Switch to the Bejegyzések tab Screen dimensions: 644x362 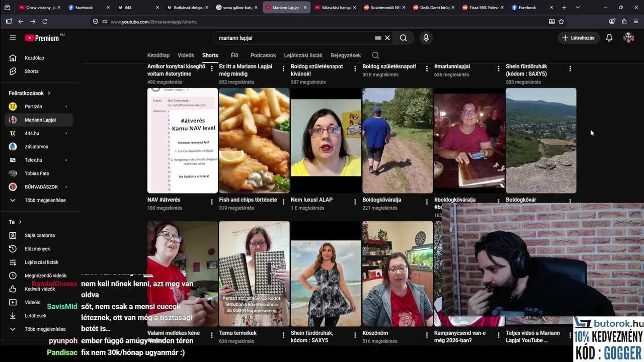tap(346, 55)
